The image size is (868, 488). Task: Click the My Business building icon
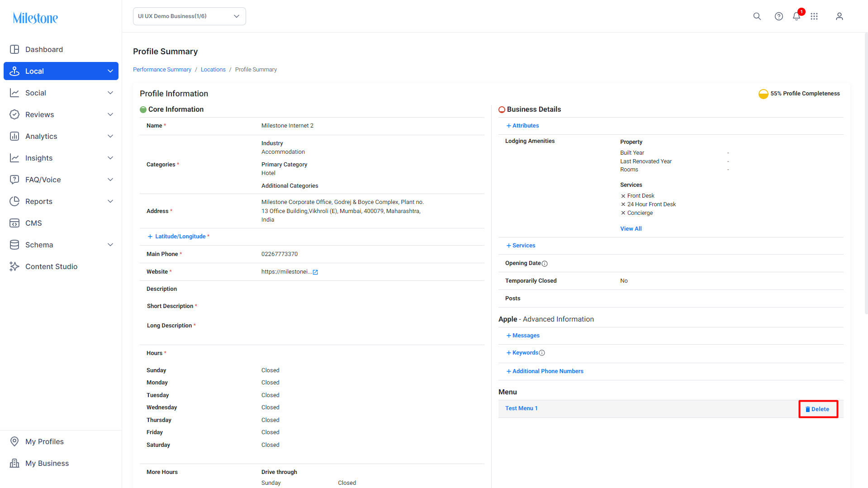pos(14,463)
